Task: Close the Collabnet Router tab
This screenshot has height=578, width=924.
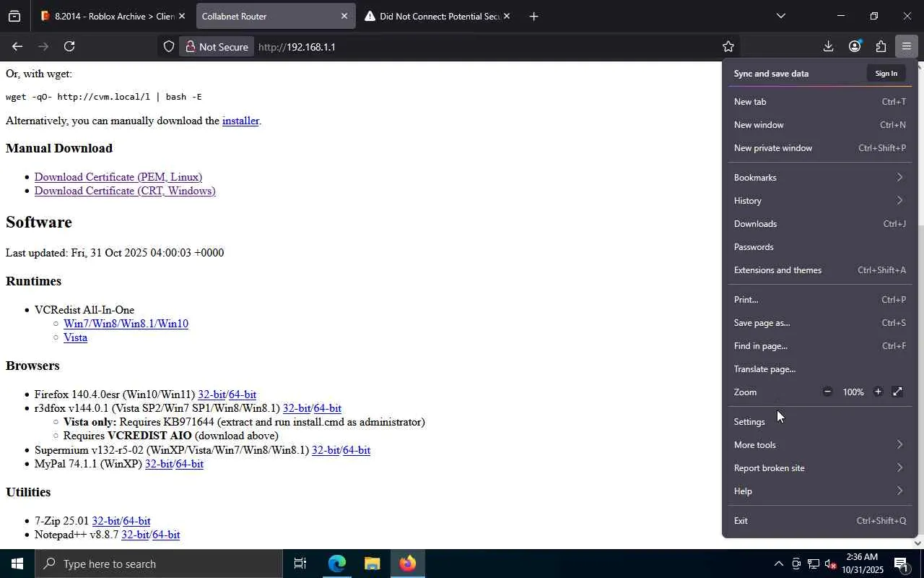Action: (344, 16)
